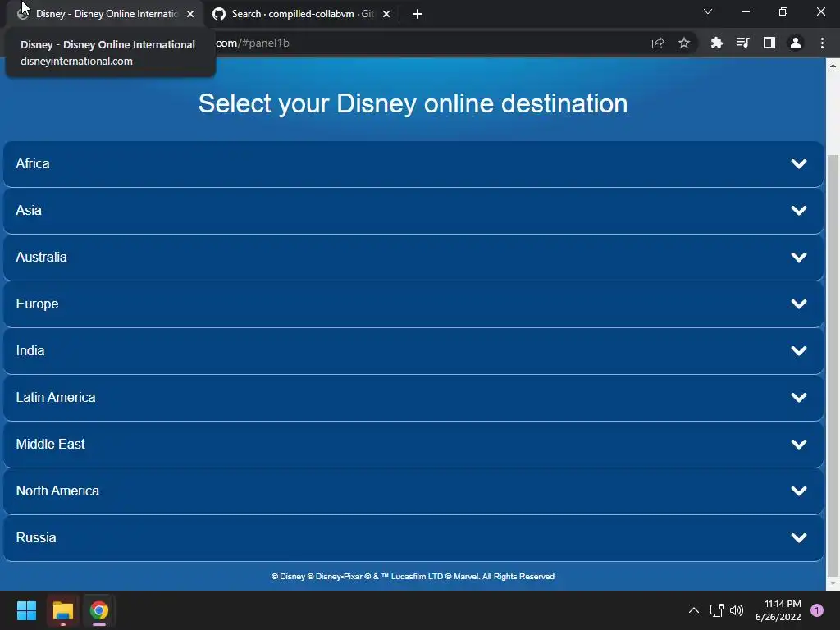Click the Chrome icon in the taskbar
Screen dimensions: 840x630
click(99, 610)
